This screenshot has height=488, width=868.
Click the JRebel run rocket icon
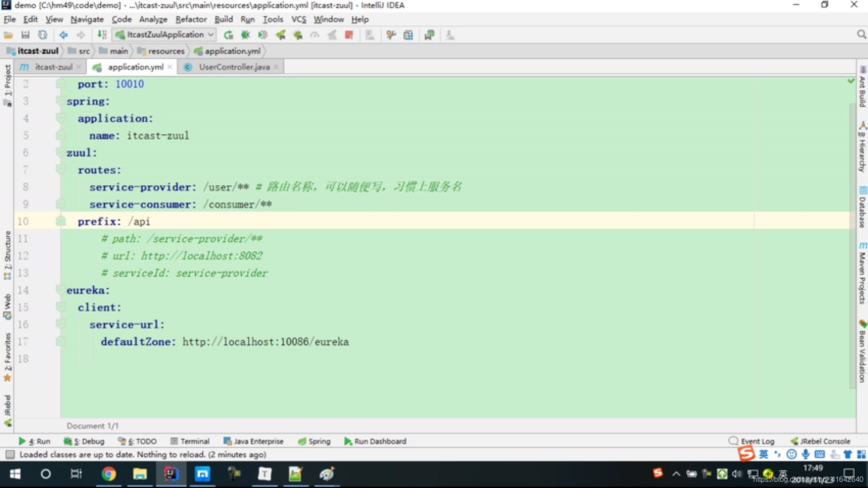[x=280, y=35]
